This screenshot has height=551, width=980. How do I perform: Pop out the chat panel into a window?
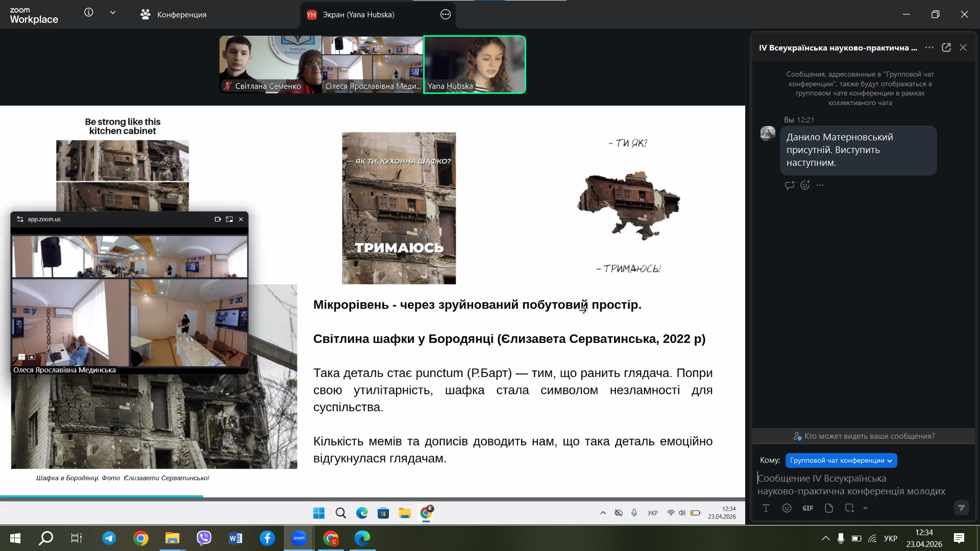tap(946, 47)
